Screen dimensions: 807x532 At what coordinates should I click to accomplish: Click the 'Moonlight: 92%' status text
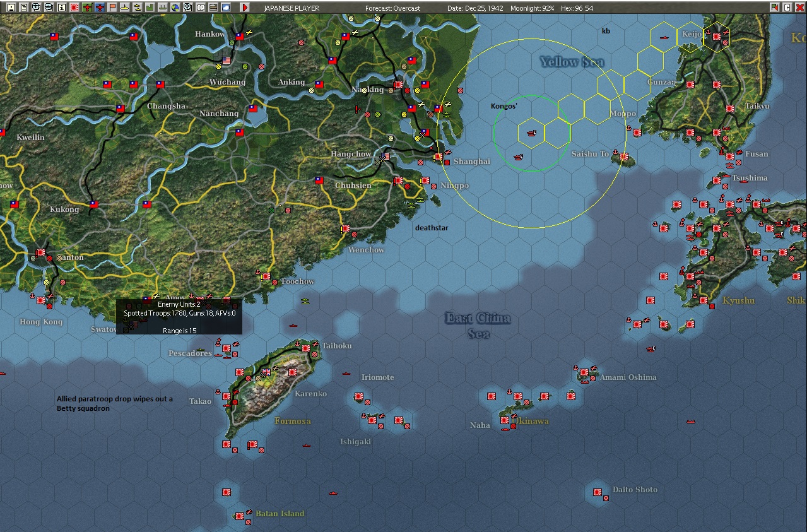tap(533, 8)
